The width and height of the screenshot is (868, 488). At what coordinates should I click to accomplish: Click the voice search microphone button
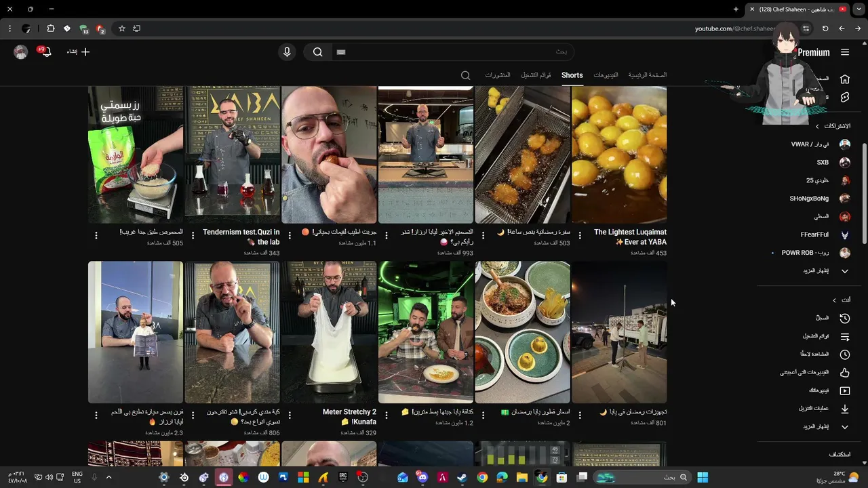pos(287,52)
